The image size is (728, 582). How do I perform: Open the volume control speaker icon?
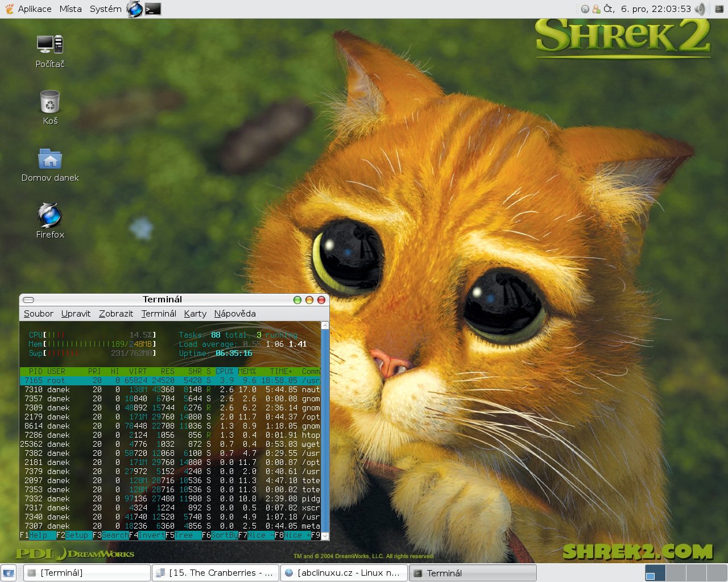click(702, 9)
